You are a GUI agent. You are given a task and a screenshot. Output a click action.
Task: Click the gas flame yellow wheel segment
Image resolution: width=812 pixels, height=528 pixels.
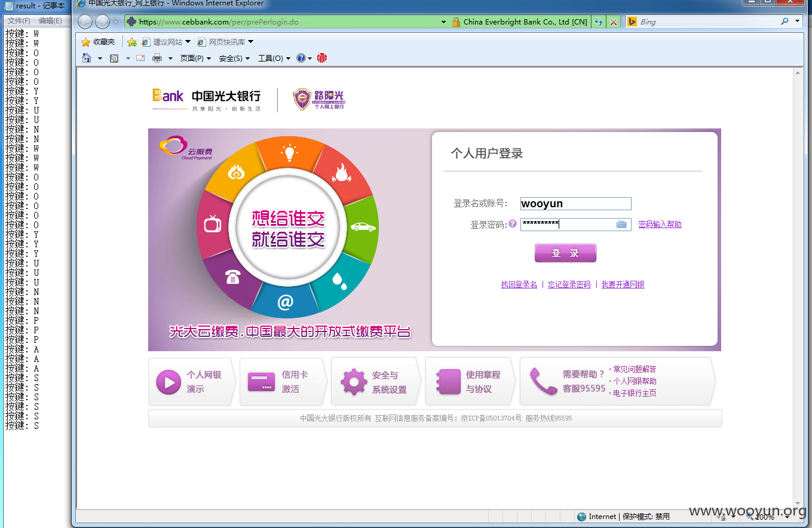[237, 173]
